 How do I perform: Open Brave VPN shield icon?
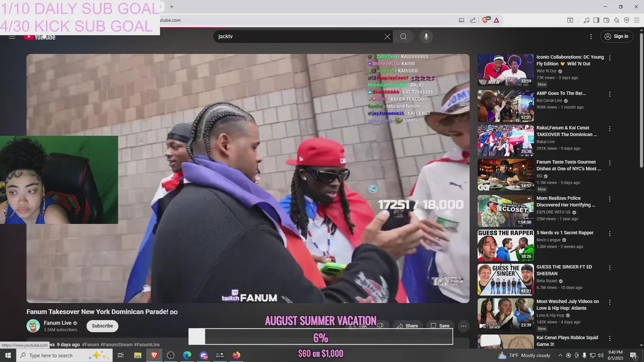click(x=626, y=20)
